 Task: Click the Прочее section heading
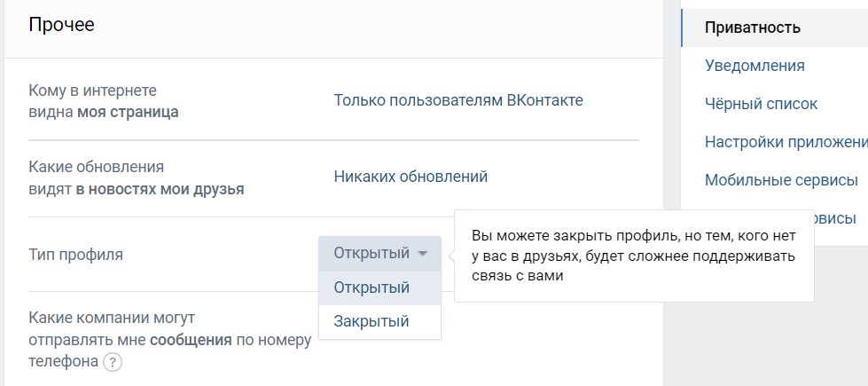click(61, 25)
